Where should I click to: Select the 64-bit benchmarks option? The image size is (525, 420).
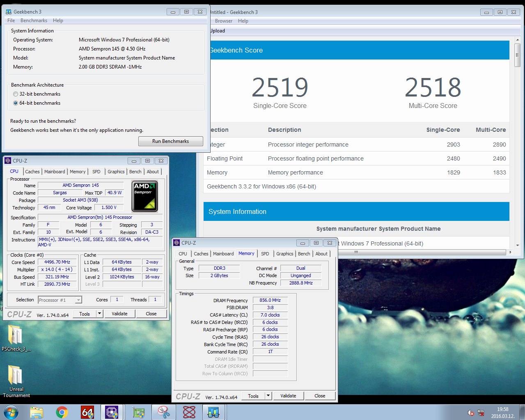click(x=16, y=103)
